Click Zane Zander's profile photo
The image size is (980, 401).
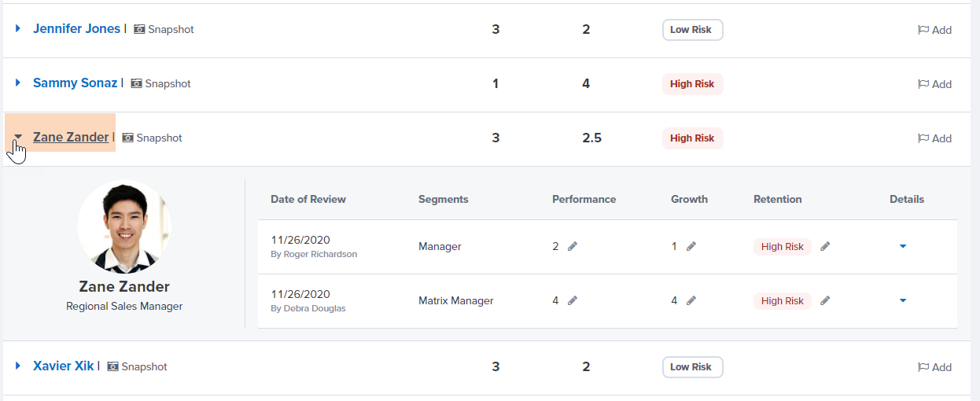coord(124,226)
